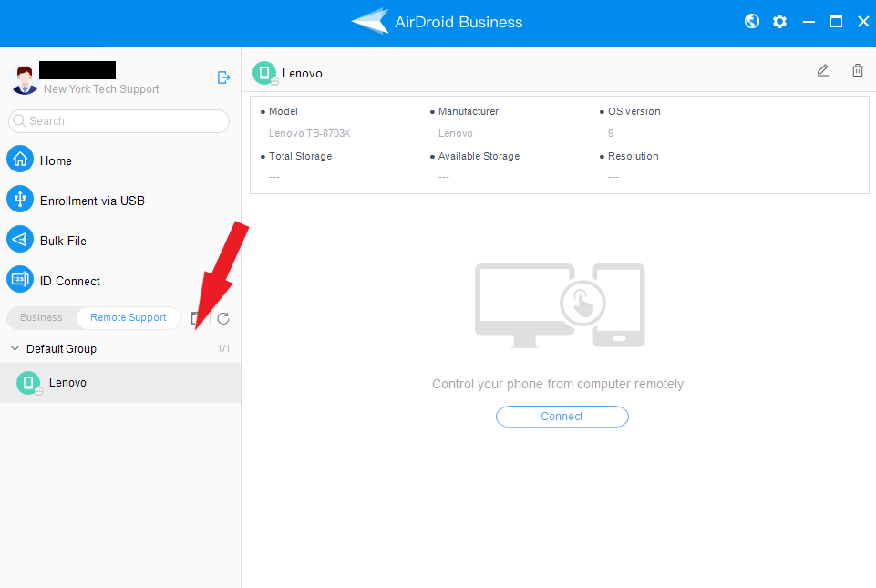Edit the Lenovo device name with pencil icon

click(822, 70)
